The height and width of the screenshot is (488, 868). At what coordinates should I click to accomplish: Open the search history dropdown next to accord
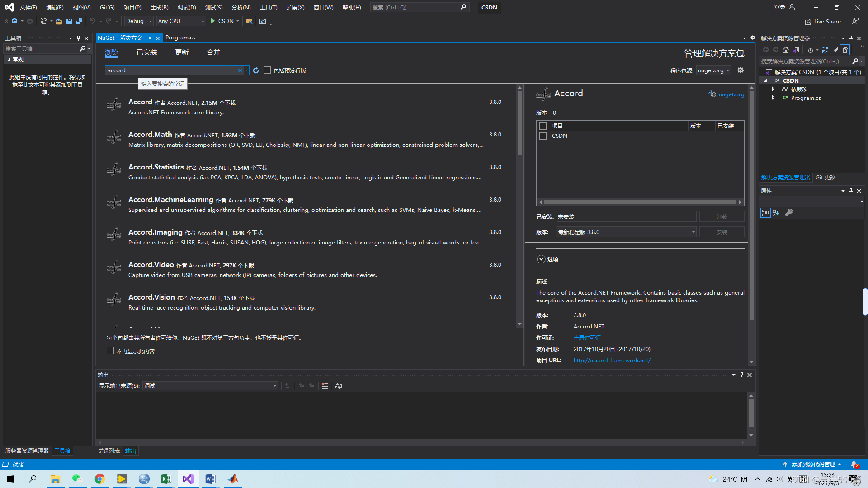click(x=247, y=70)
